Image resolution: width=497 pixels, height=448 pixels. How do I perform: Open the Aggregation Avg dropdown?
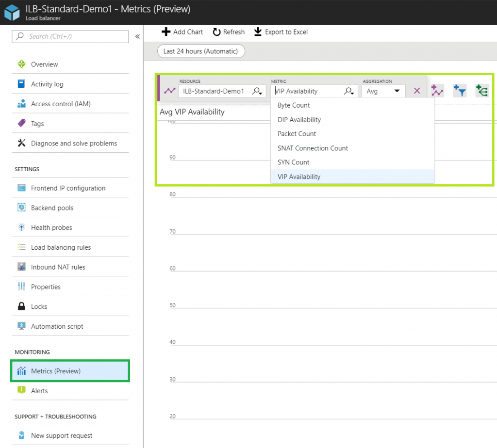(383, 91)
